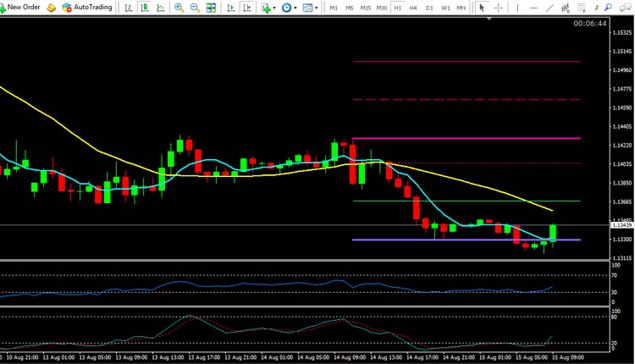The width and height of the screenshot is (635, 364).
Task: Select the M15 timeframe
Action: (366, 8)
